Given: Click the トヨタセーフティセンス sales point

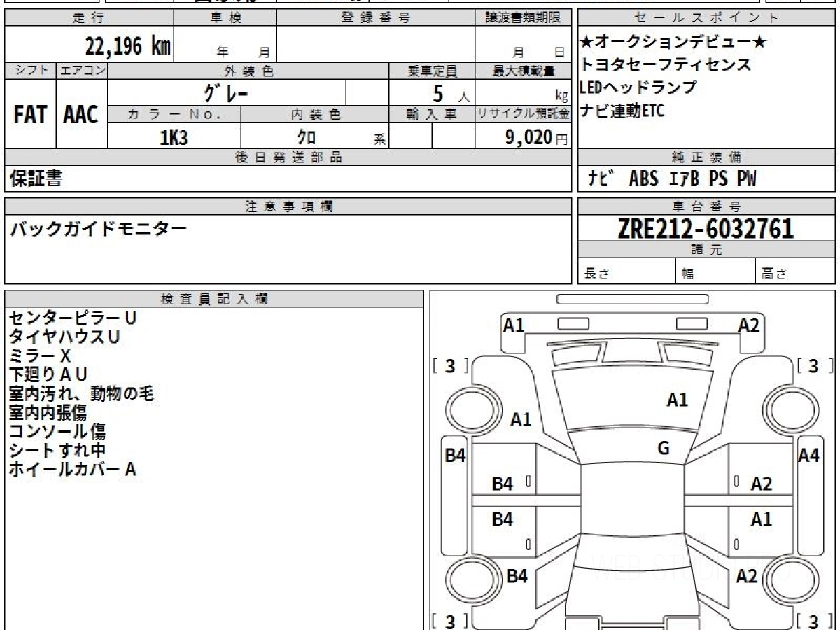Looking at the screenshot, I should click(x=665, y=65).
